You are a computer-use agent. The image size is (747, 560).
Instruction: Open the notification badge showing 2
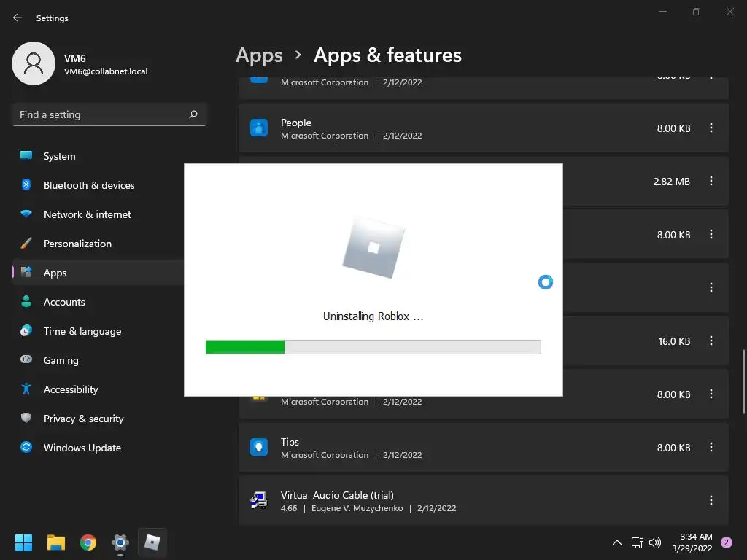[x=727, y=542]
